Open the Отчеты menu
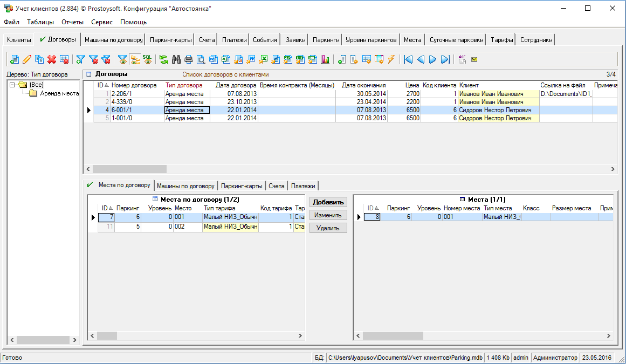 tap(72, 22)
